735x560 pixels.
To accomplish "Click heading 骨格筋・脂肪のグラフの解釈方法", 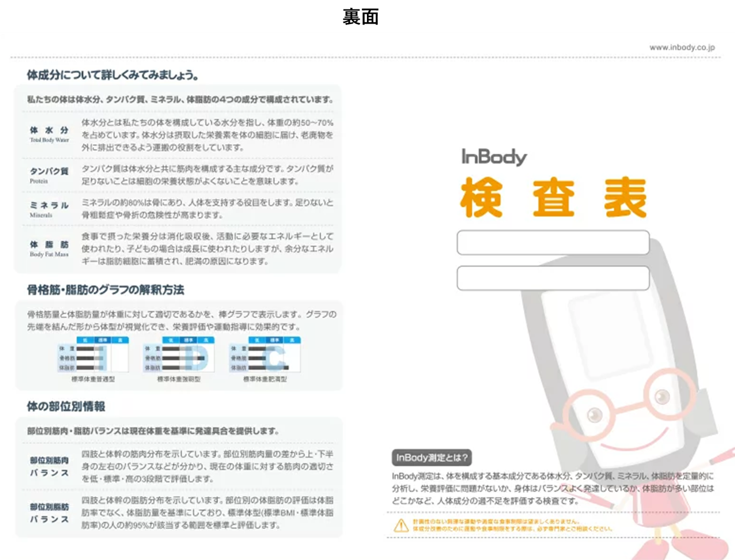I will point(106,290).
